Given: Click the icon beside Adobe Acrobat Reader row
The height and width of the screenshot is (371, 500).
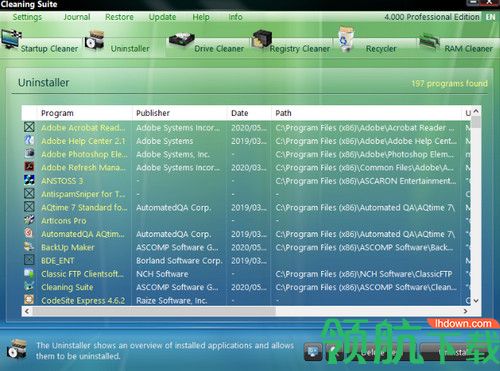Looking at the screenshot, I should pyautogui.click(x=29, y=127).
